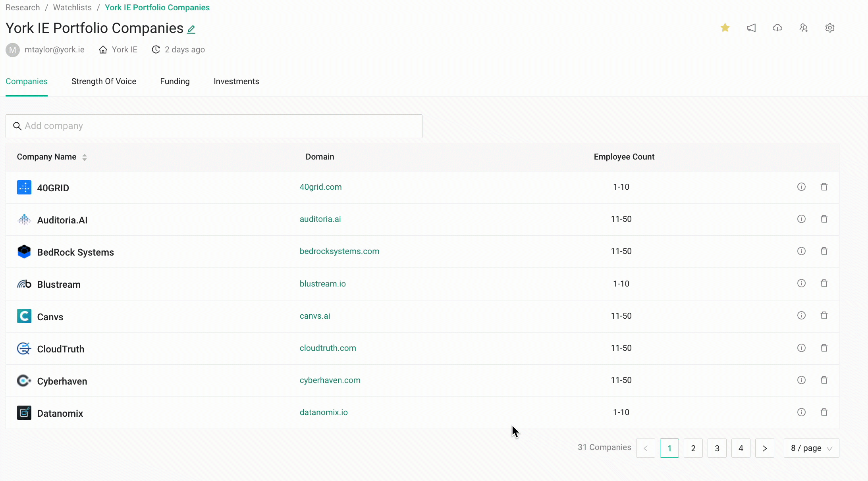Click the Cyberhaven company name
This screenshot has width=868, height=481.
pyautogui.click(x=62, y=381)
